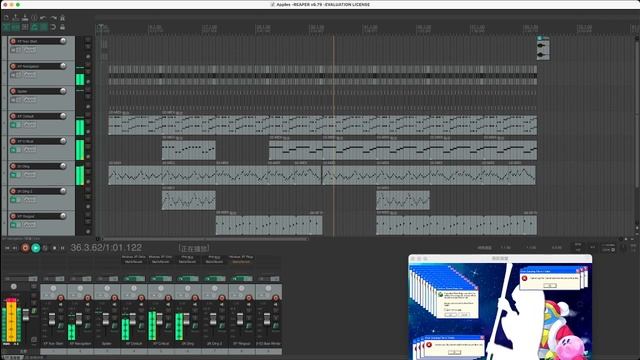Click XP Navigation mixer strip fader
The height and width of the screenshot is (360, 640).
click(x=79, y=319)
